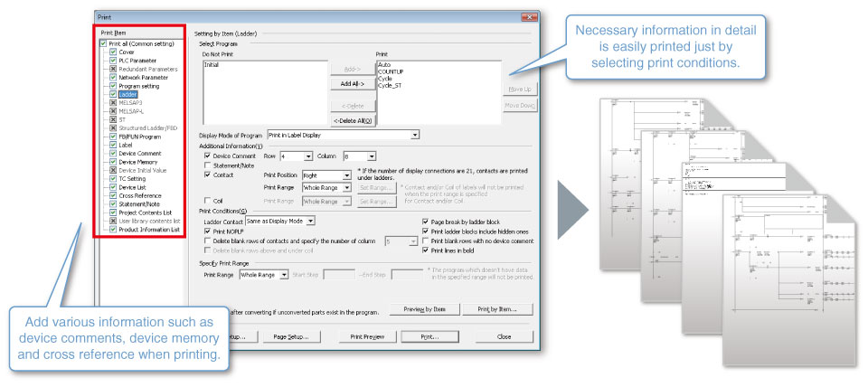868x387 pixels.
Task: Open the Contact Print Range dropdown
Action: click(346, 188)
